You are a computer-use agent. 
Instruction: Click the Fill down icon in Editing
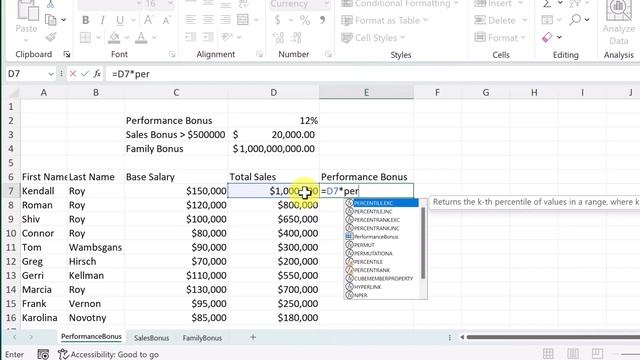pos(547,20)
